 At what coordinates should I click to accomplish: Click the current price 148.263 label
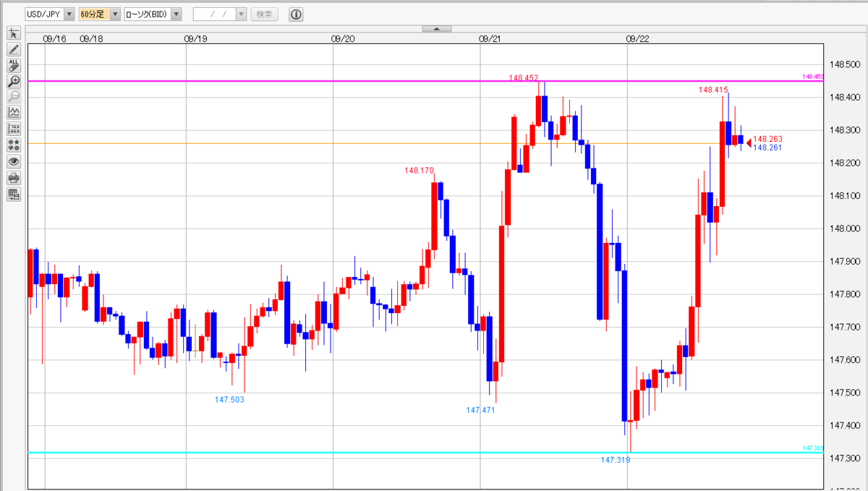[x=768, y=139]
